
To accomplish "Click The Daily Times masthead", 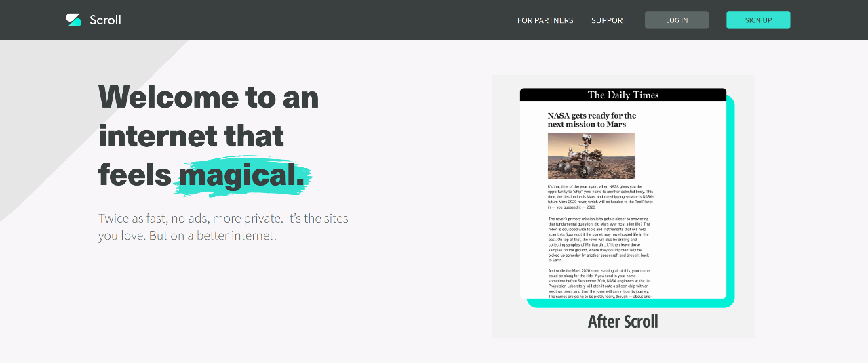I will point(623,95).
